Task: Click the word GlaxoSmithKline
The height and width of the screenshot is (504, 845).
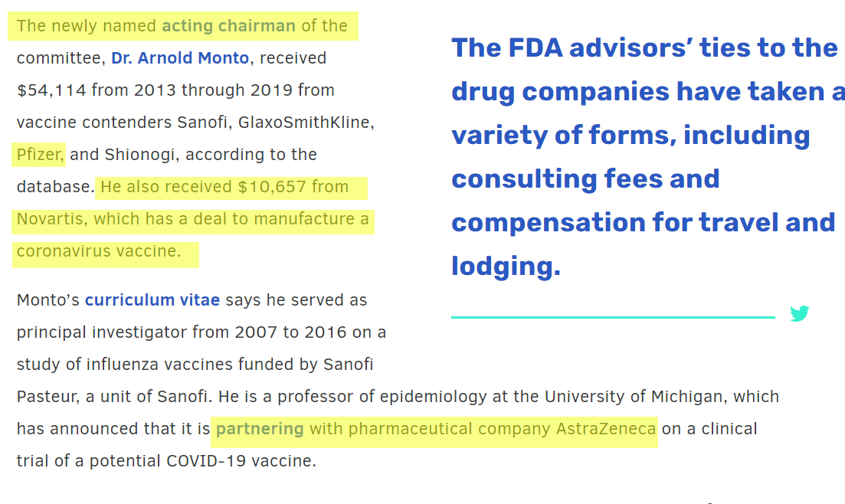Action: click(x=304, y=123)
